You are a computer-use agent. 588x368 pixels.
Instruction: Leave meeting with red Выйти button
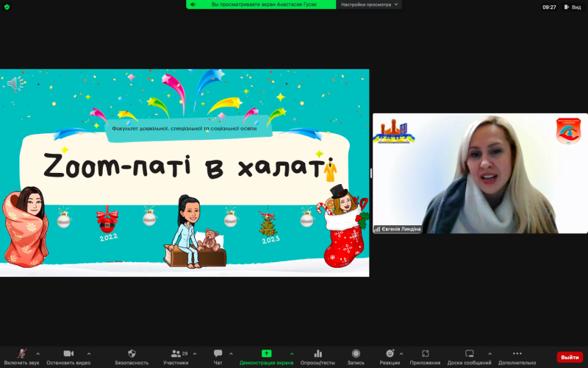click(570, 357)
